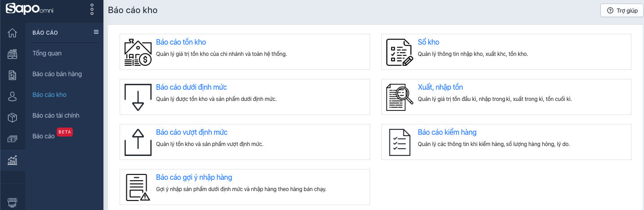Click the Báo cáo kho page title
This screenshot has height=210, width=644.
pyautogui.click(x=133, y=10)
